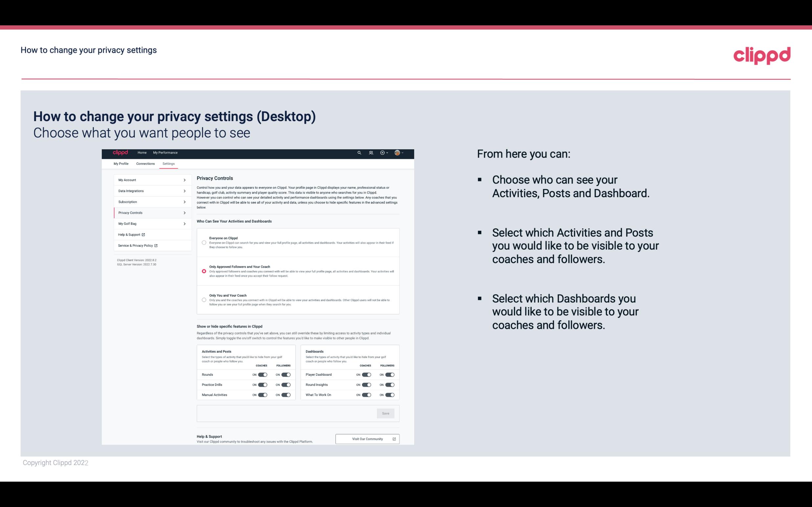Screen dimensions: 812x507
Task: Open the Connections tab
Action: [x=145, y=163]
